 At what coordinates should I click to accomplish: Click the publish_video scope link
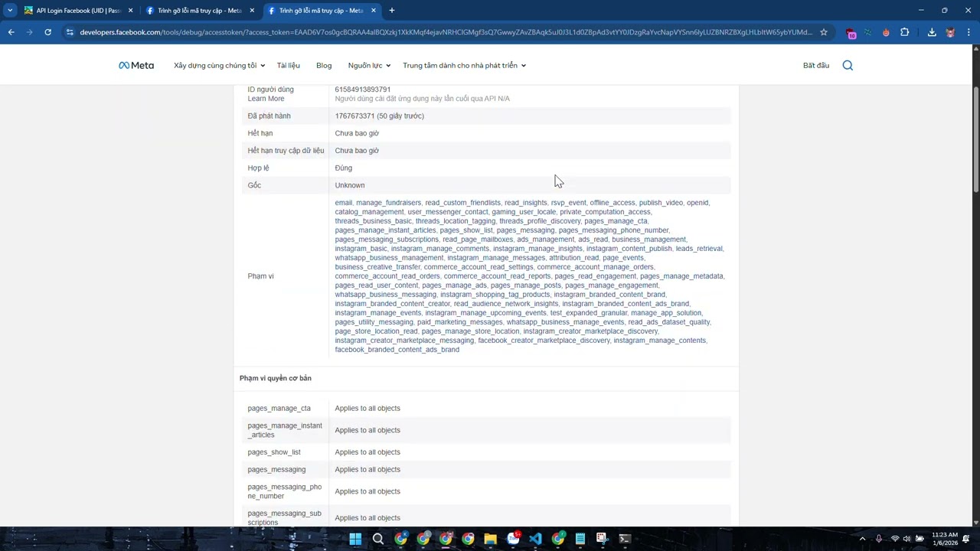(x=661, y=203)
